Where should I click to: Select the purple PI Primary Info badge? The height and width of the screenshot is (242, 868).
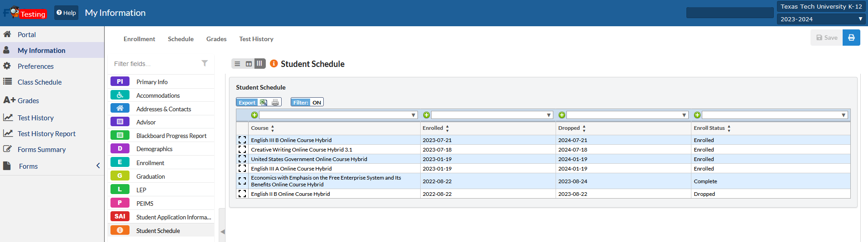(120, 81)
